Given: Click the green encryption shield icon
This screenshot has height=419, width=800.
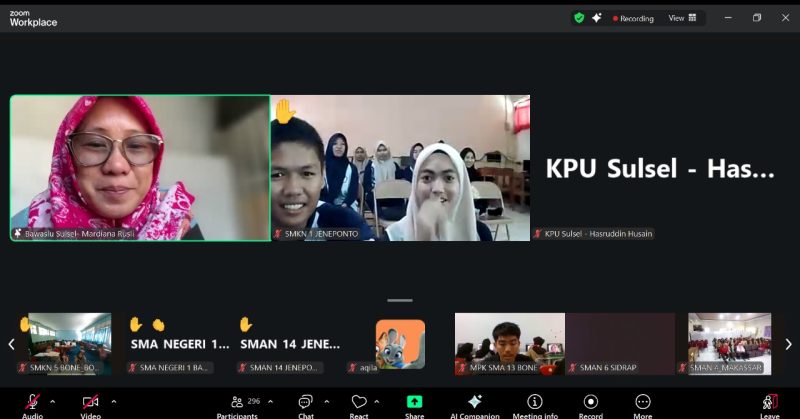Looking at the screenshot, I should point(579,18).
